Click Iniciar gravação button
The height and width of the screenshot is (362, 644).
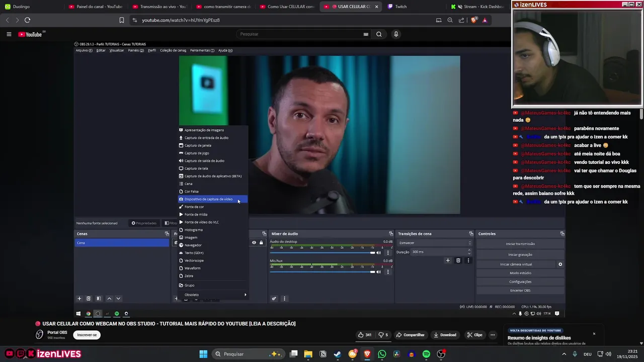pos(520,254)
